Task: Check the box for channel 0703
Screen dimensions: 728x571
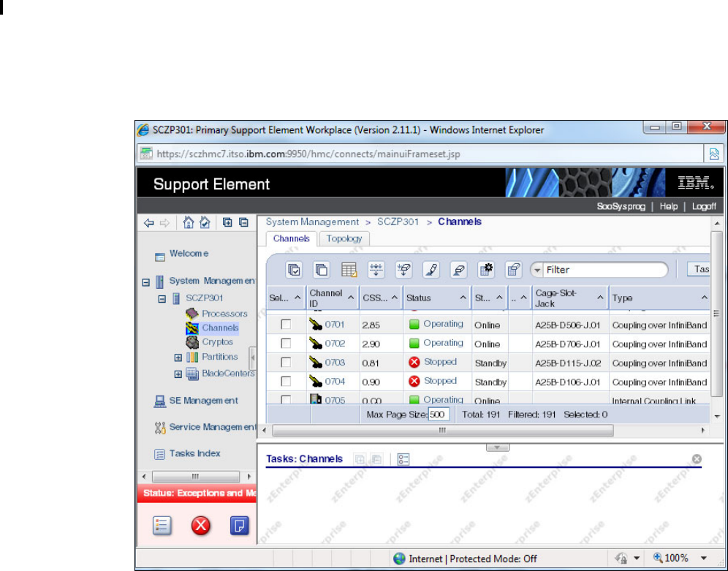Action: tap(286, 362)
